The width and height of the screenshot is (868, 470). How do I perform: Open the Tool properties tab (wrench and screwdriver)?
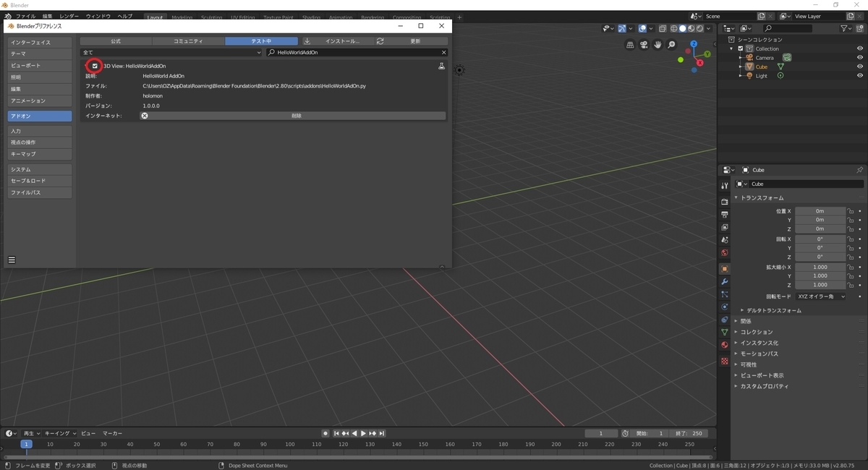pyautogui.click(x=724, y=186)
